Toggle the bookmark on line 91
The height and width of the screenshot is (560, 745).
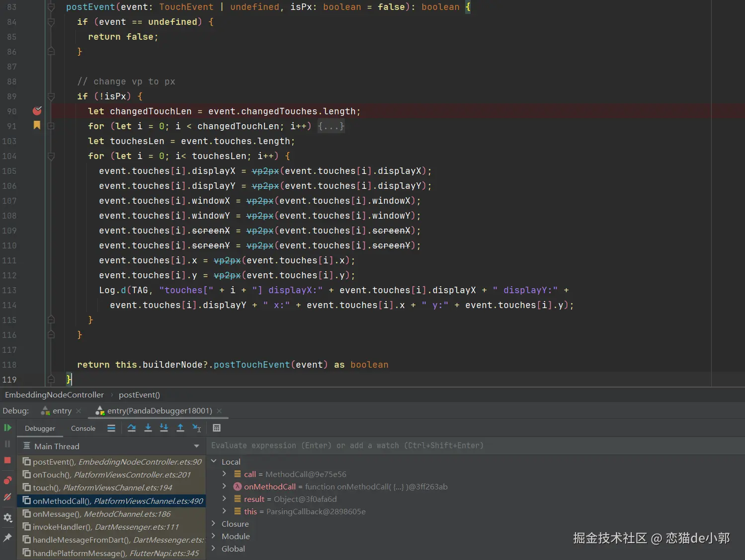[x=37, y=125]
